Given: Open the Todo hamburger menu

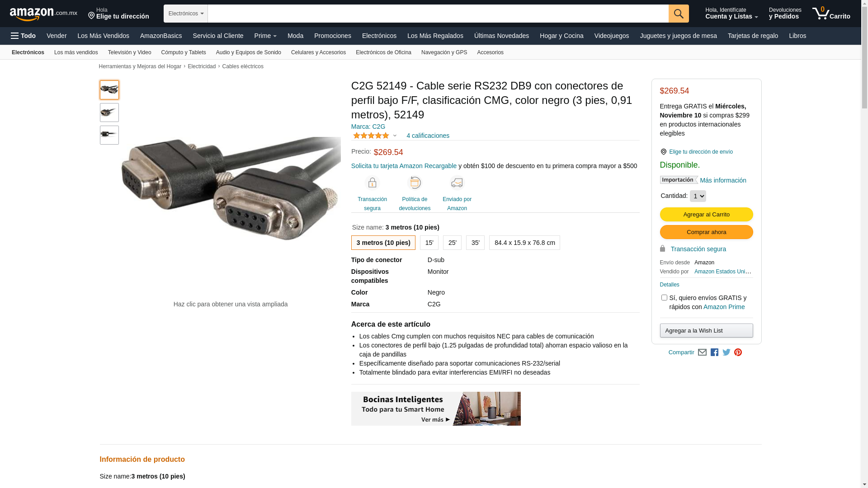Looking at the screenshot, I should pos(23,36).
